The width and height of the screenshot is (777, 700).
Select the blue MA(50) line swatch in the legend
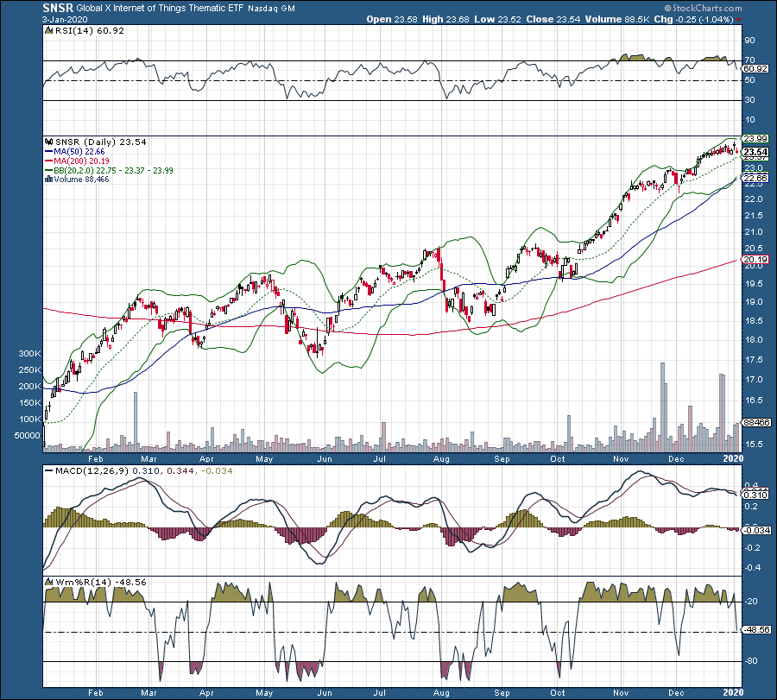(x=48, y=152)
